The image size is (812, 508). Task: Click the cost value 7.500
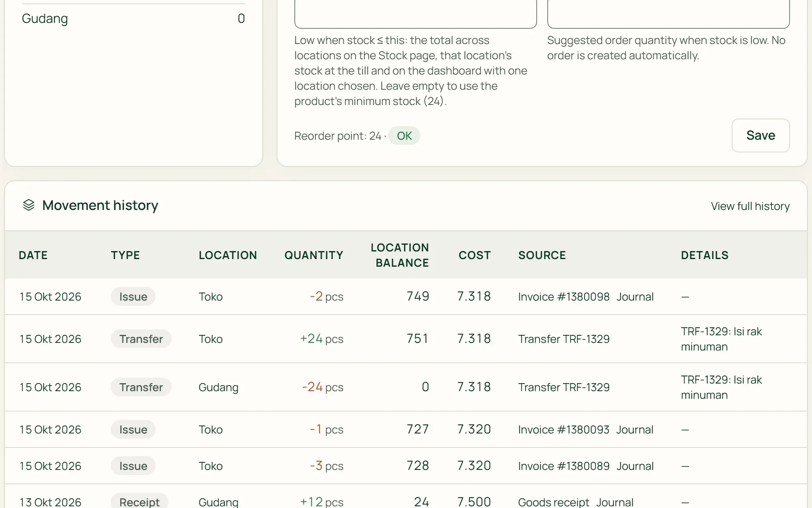(474, 502)
